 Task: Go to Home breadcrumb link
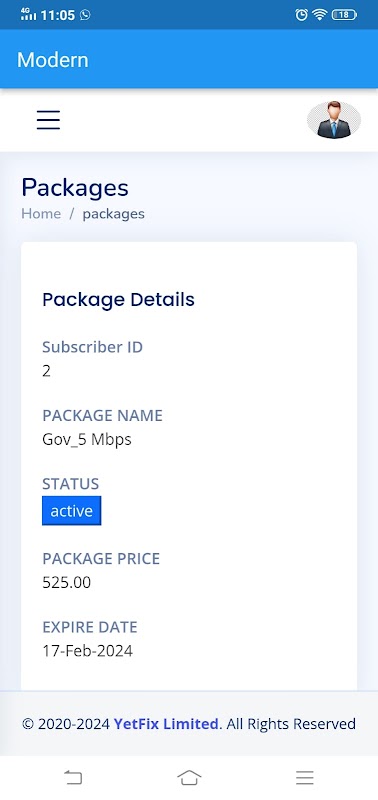[41, 213]
